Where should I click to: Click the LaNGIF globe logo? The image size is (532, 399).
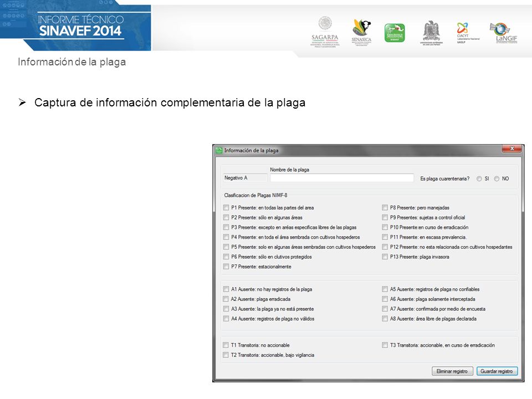tap(504, 33)
